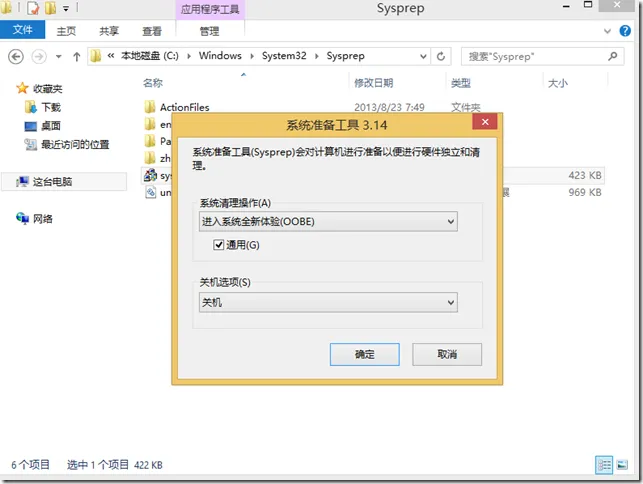Select Windows in the address path

coord(220,56)
